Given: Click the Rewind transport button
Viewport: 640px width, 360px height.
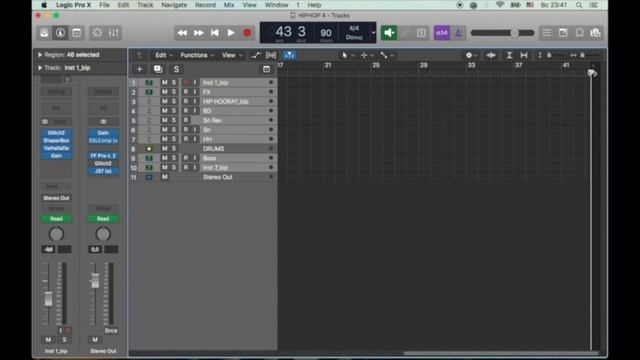Looking at the screenshot, I should 182,33.
